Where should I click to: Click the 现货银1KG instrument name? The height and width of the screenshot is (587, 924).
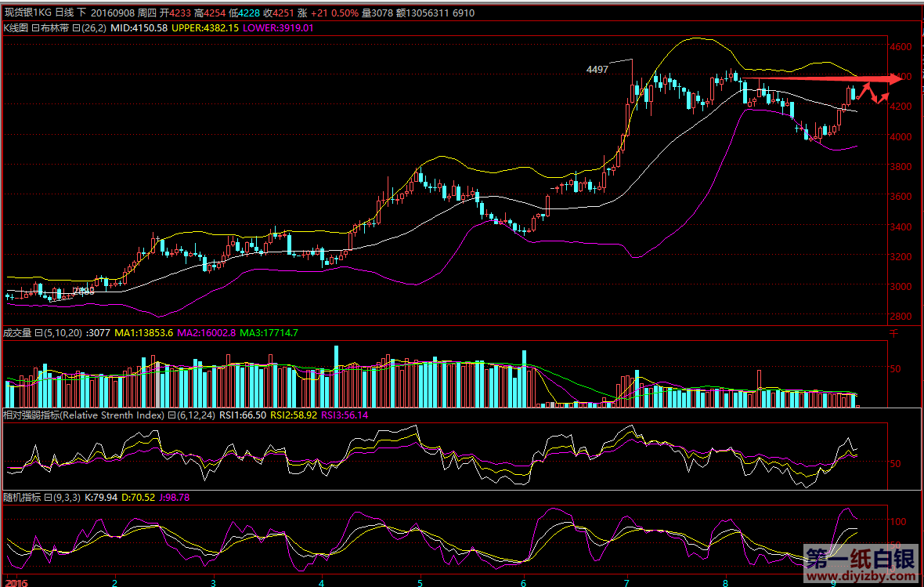pos(28,13)
